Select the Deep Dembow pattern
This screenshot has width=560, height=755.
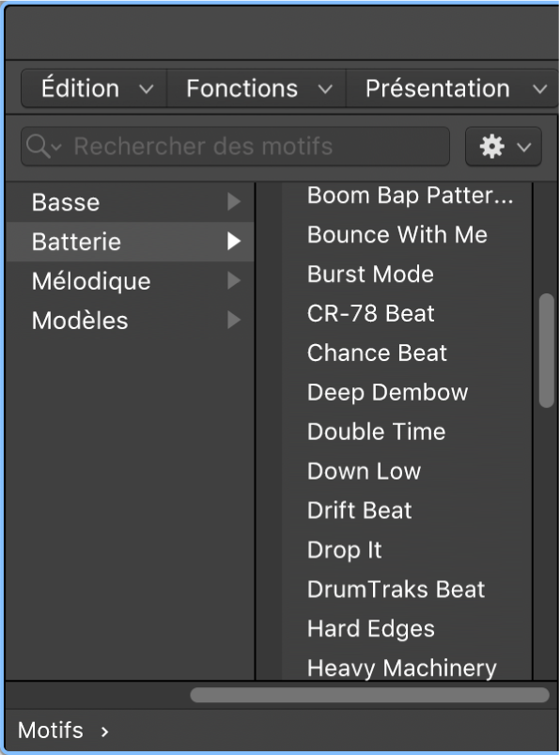[x=386, y=392]
